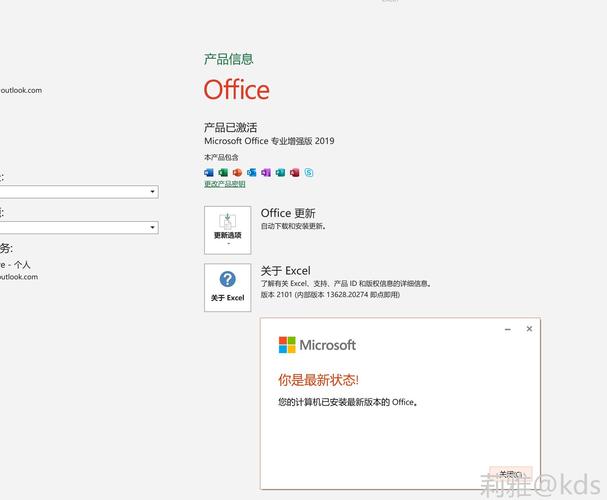Open the 更新选项 update options button
Image resolution: width=607 pixels, height=500 pixels.
coord(228,230)
